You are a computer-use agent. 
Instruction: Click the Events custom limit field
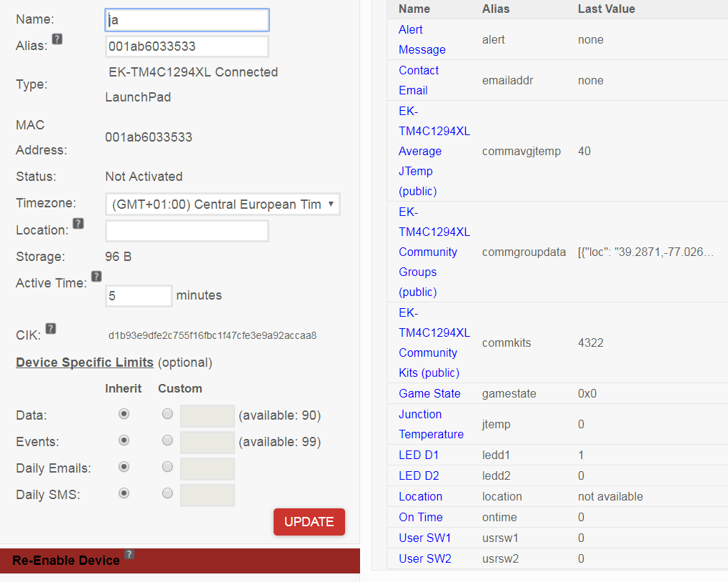(x=207, y=442)
